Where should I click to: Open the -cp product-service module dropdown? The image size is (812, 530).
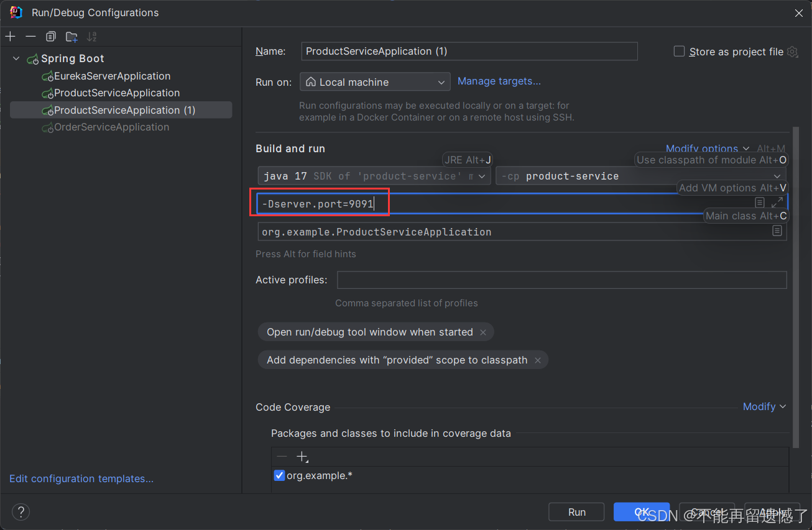(x=640, y=176)
